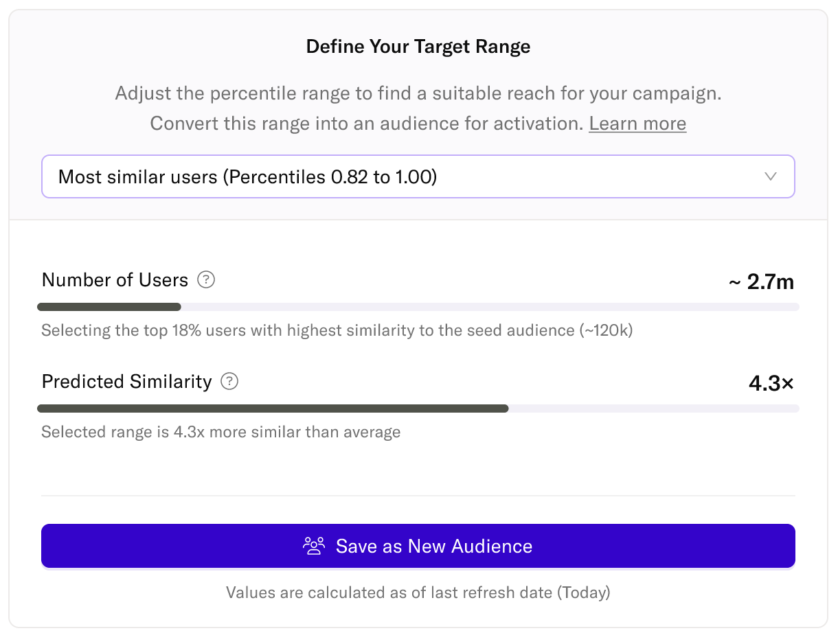Click the help icon beside Predicted Similarity
838x644 pixels.
[x=229, y=382]
